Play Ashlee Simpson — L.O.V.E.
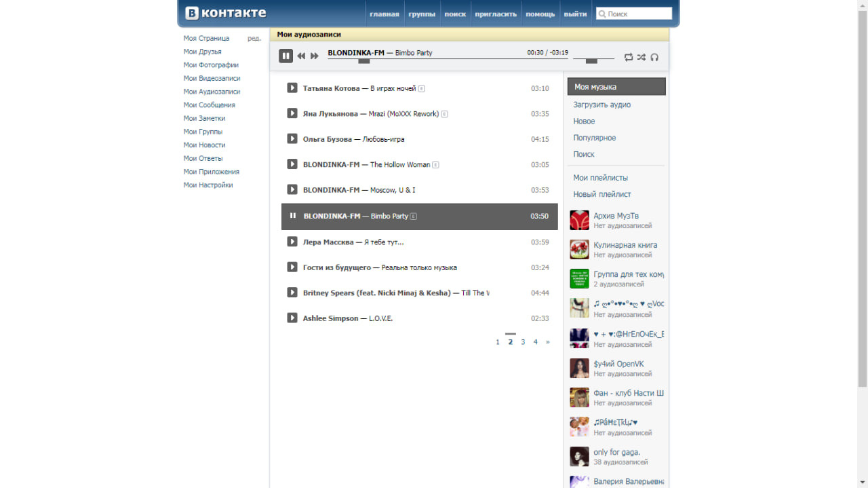This screenshot has height=488, width=868. [x=292, y=318]
